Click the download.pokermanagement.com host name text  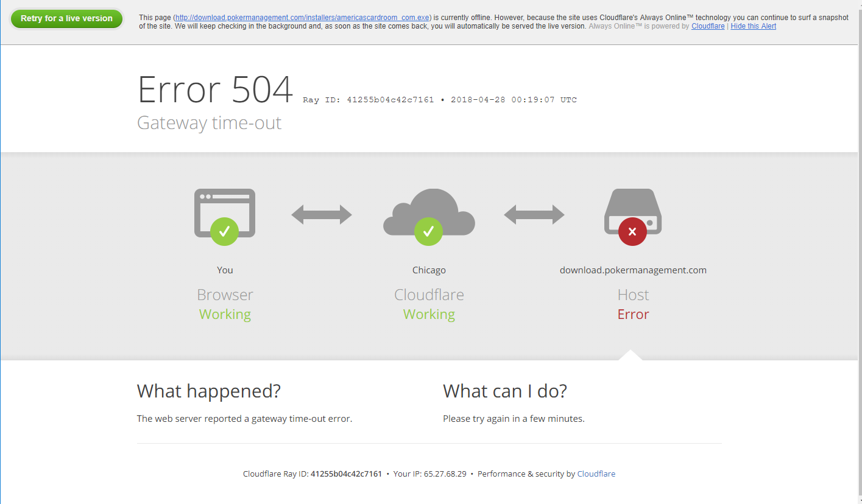(x=633, y=270)
